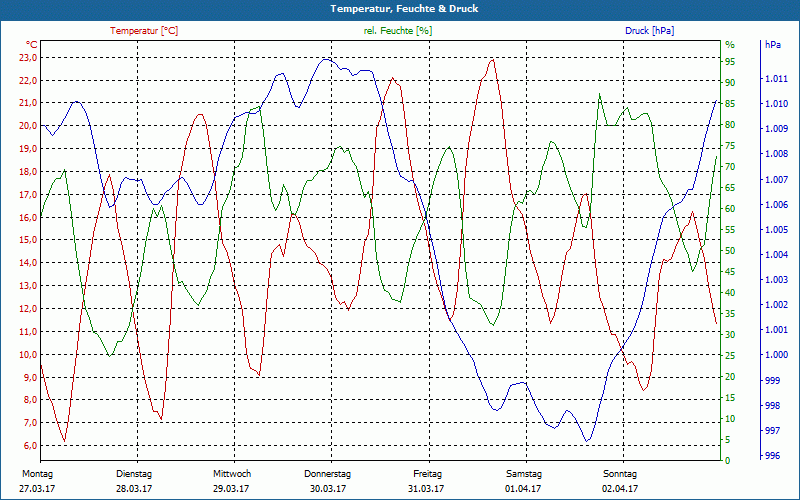Image resolution: width=800 pixels, height=500 pixels.
Task: Select the date 01.04.17
Action: 523,489
